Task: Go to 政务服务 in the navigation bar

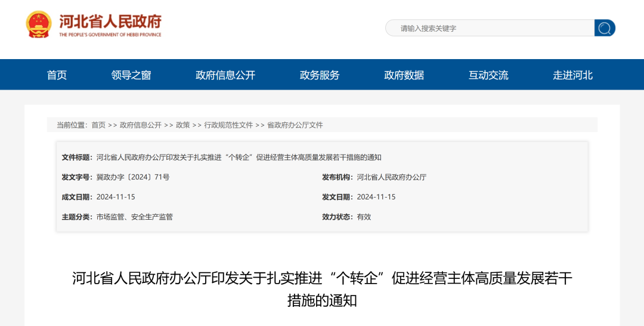Action: click(x=320, y=75)
